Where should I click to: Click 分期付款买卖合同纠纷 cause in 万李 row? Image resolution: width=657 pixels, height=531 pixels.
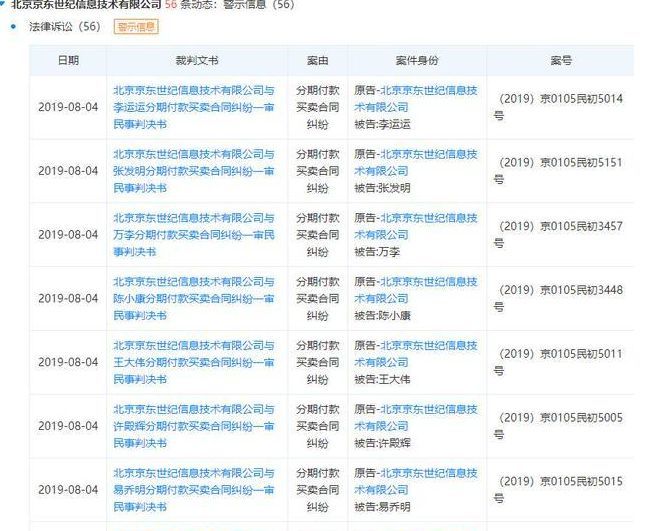point(318,235)
